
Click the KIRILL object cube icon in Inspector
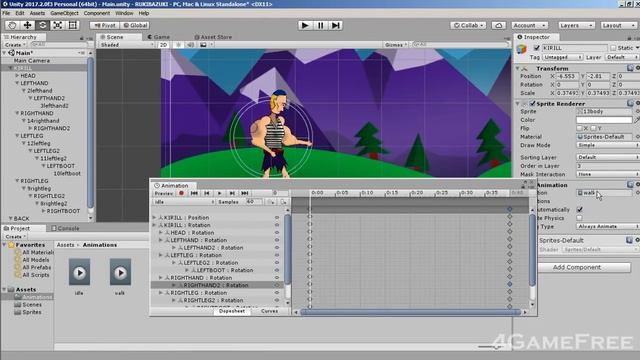522,49
